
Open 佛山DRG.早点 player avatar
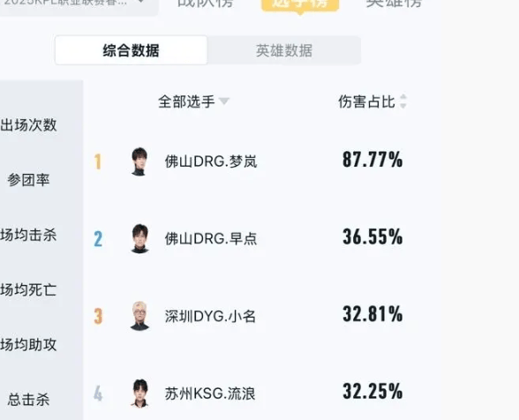(139, 238)
